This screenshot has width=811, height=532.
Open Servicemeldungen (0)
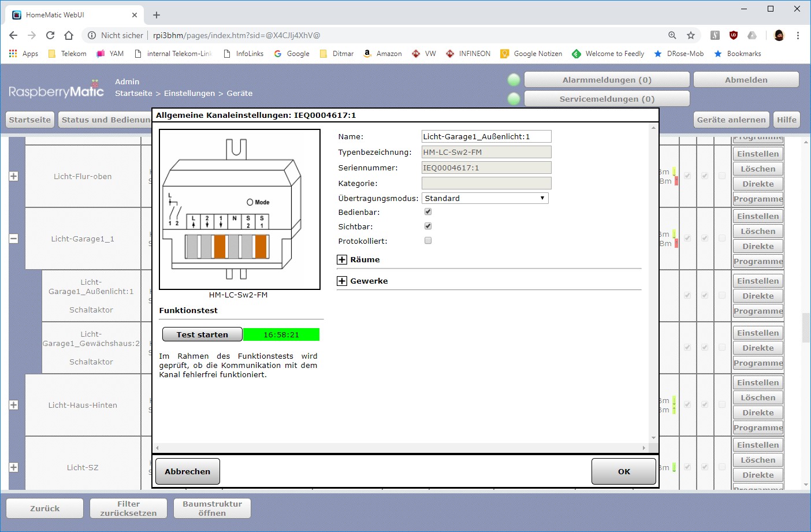point(607,99)
